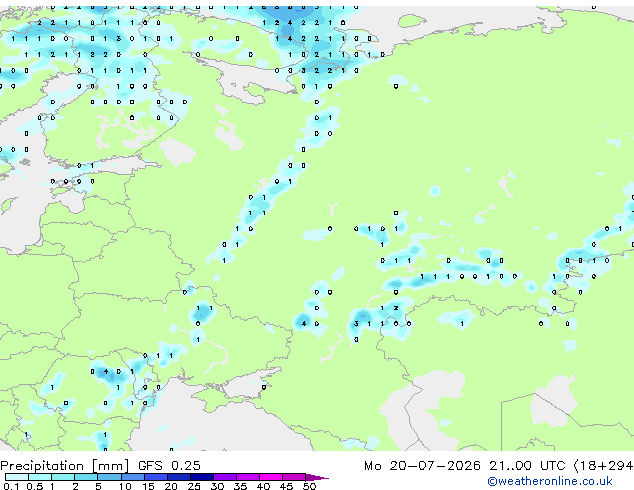Pick the 15–20 mm legend color swatch
634x490 pixels.
[155, 477]
